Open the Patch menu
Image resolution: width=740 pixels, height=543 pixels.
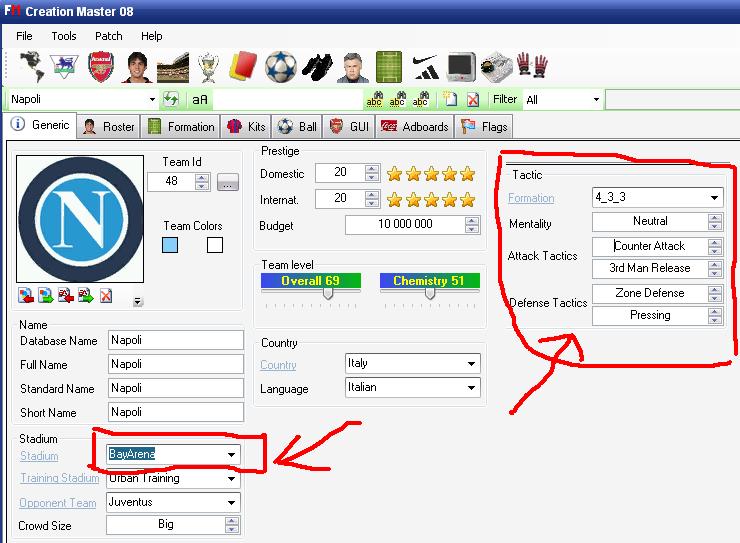pos(109,36)
